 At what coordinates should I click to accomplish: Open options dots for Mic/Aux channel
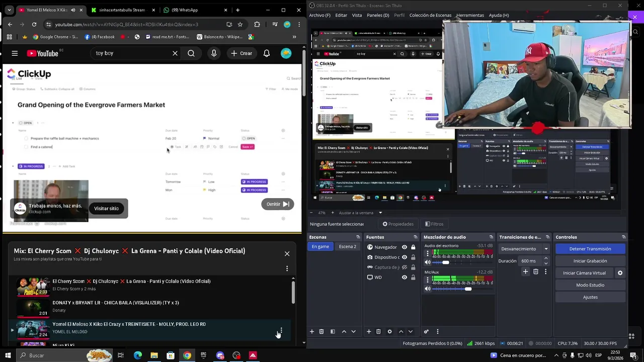pos(428,280)
